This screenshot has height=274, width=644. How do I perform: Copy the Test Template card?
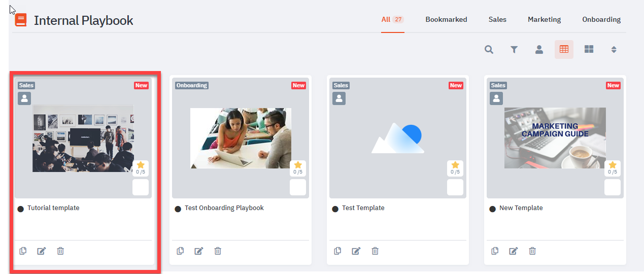[x=337, y=251]
